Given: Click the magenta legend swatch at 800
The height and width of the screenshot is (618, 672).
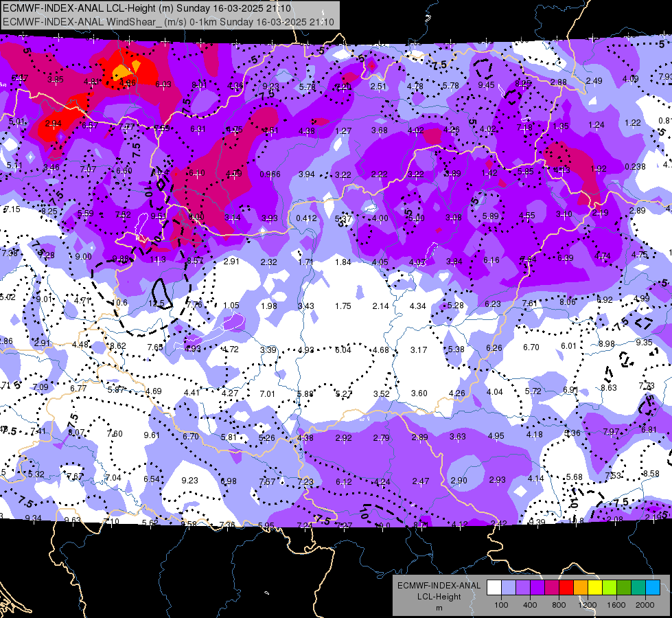Looking at the screenshot, I should point(552,587).
